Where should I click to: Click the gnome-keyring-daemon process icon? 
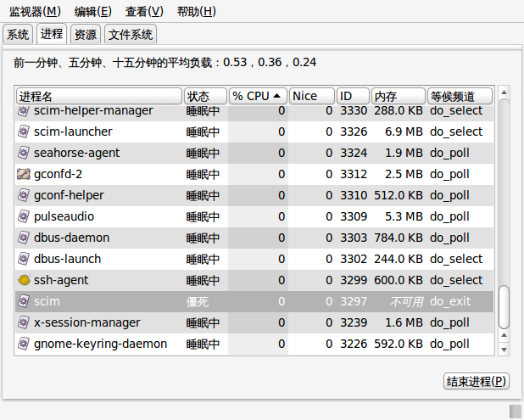click(24, 344)
